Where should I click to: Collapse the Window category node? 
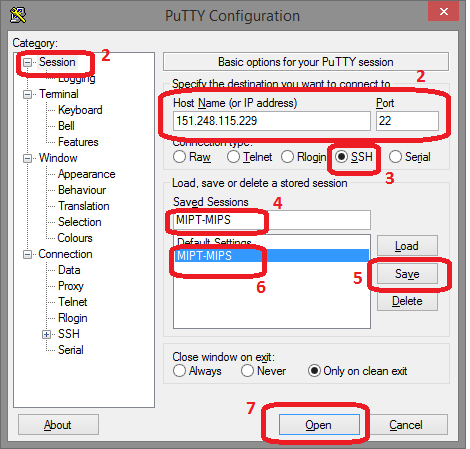27,158
